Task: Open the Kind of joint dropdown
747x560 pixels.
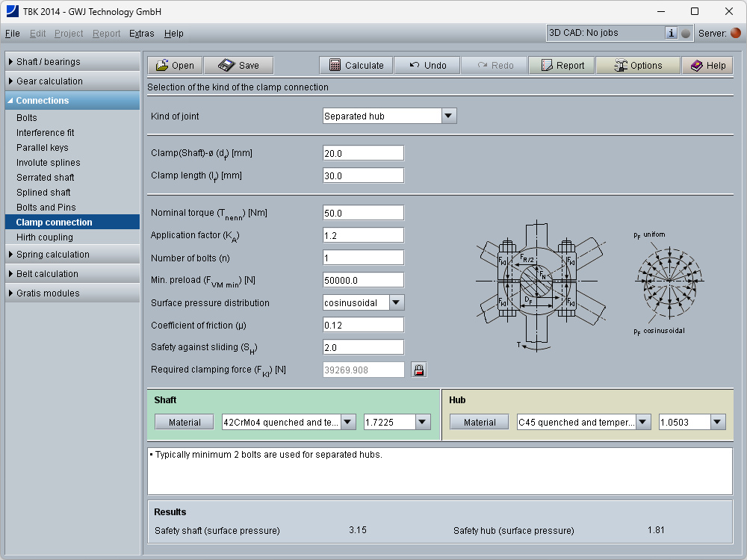Action: click(448, 116)
